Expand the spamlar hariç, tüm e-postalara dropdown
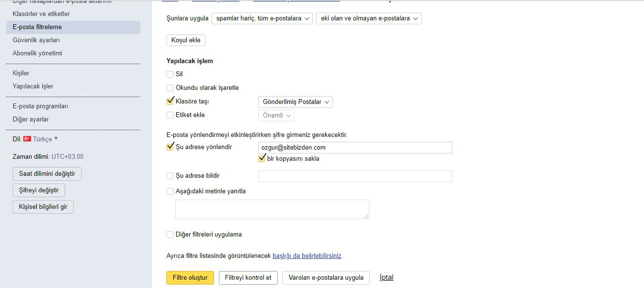The height and width of the screenshot is (288, 644). click(x=262, y=18)
